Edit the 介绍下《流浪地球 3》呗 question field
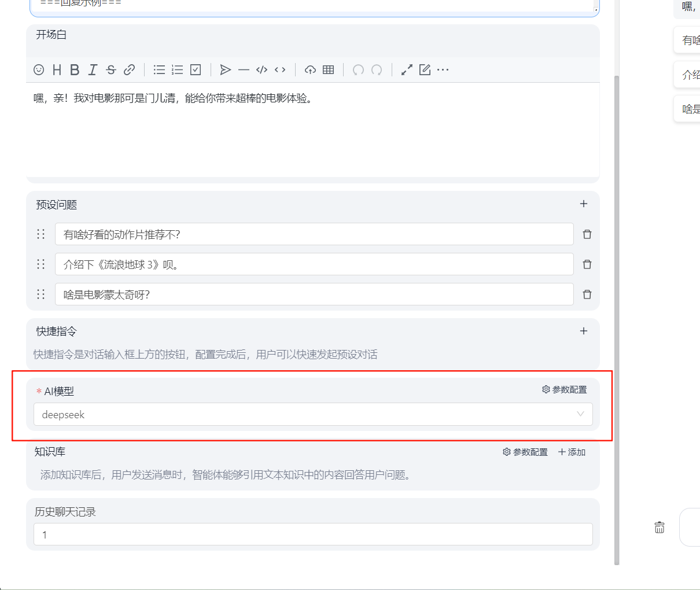Image resolution: width=700 pixels, height=590 pixels. click(314, 264)
